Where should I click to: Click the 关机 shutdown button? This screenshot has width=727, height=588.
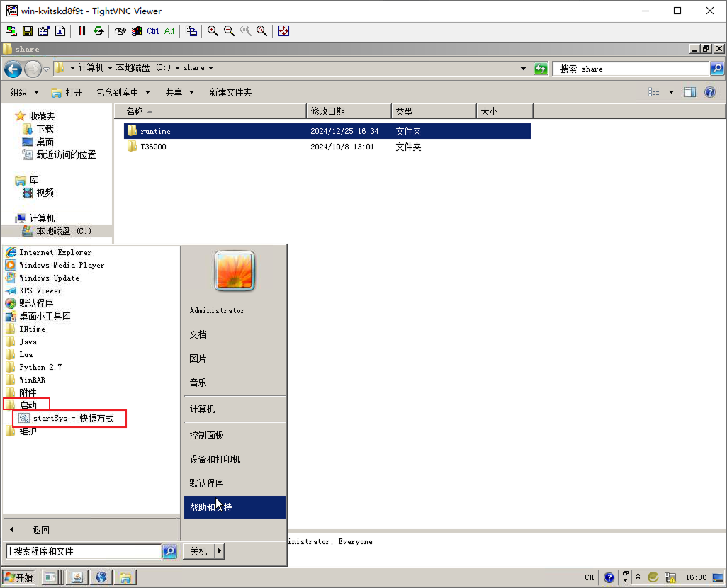click(199, 551)
